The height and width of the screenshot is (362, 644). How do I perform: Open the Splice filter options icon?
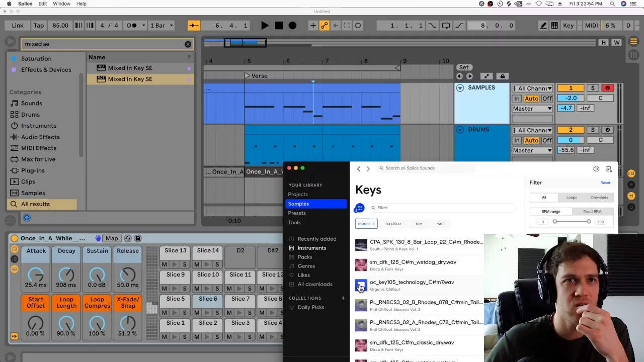coord(359,208)
